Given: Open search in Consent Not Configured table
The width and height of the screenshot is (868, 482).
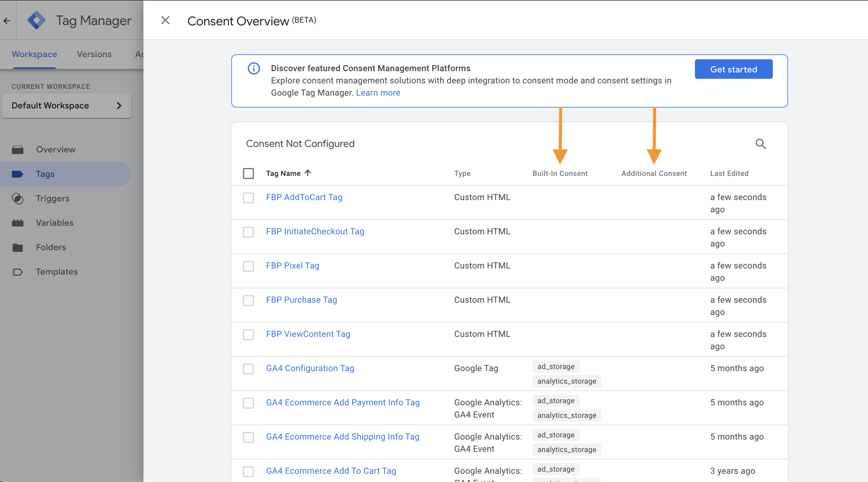Looking at the screenshot, I should 761,144.
